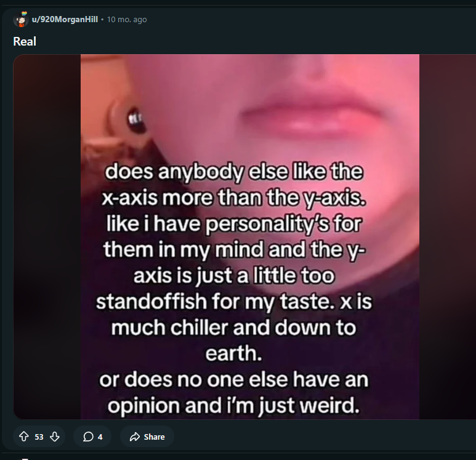The image size is (476, 460).
Task: Open the u/920MorganHill profile link
Action: pyautogui.click(x=65, y=20)
